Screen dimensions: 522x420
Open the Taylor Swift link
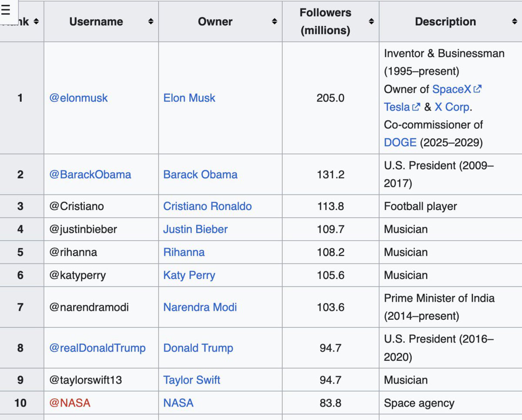tap(191, 380)
